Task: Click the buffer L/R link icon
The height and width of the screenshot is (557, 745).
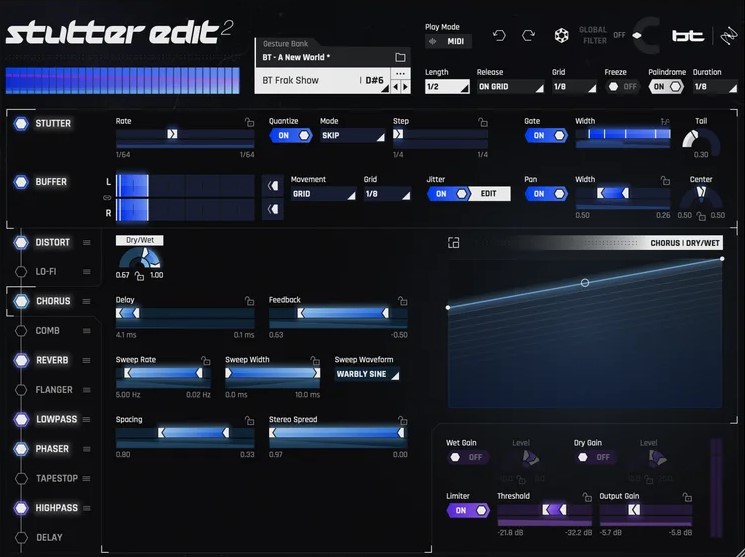Action: tap(107, 197)
